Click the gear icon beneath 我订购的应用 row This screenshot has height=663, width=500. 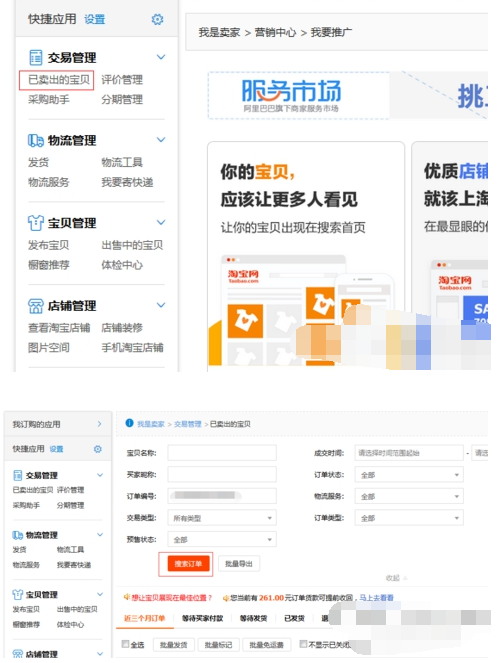pyautogui.click(x=98, y=449)
